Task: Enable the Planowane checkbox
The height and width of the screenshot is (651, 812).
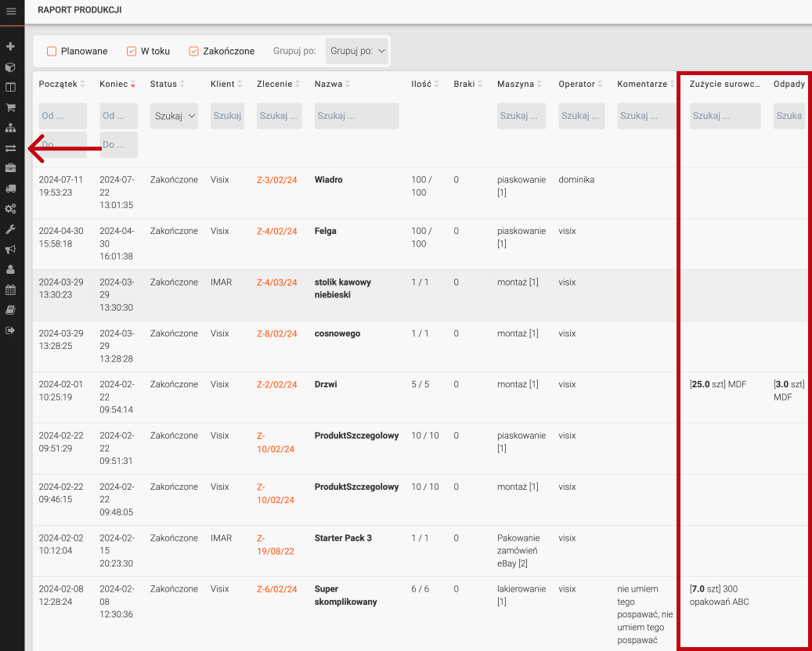Action: click(x=52, y=52)
